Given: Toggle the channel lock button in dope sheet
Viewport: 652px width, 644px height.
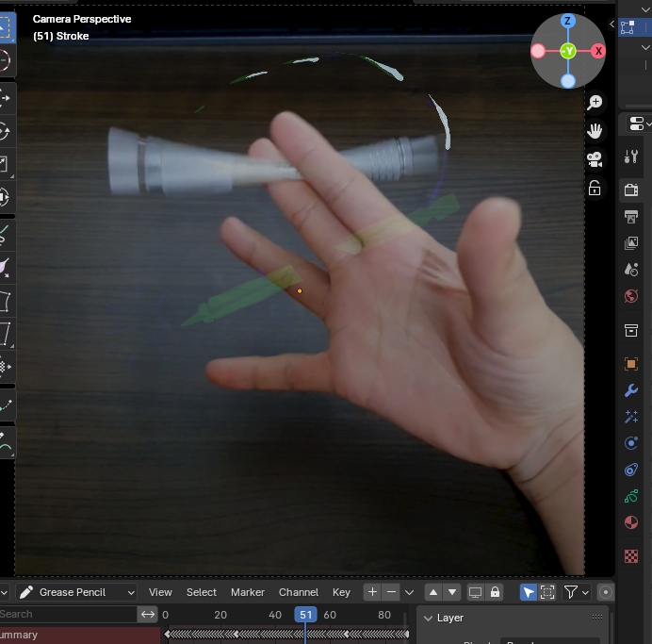Looking at the screenshot, I should pyautogui.click(x=495, y=592).
